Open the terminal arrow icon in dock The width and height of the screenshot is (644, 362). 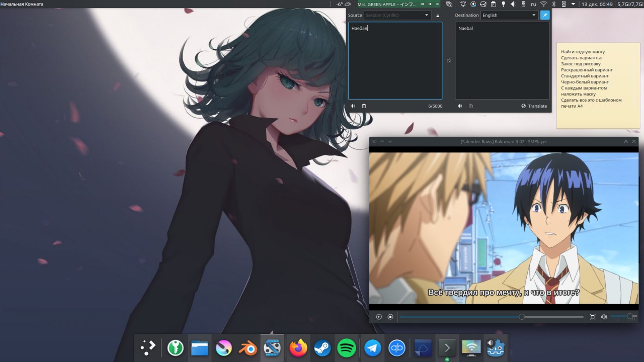pyautogui.click(x=447, y=347)
